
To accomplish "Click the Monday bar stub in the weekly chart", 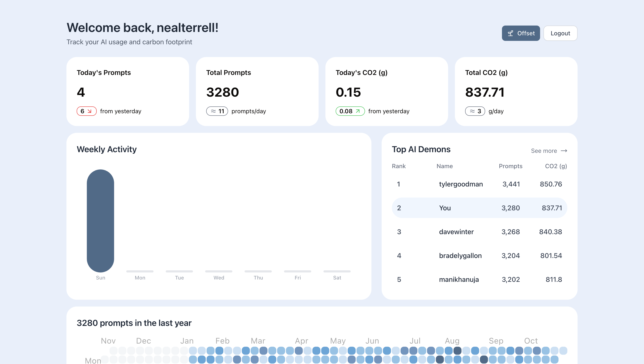I will tap(140, 271).
